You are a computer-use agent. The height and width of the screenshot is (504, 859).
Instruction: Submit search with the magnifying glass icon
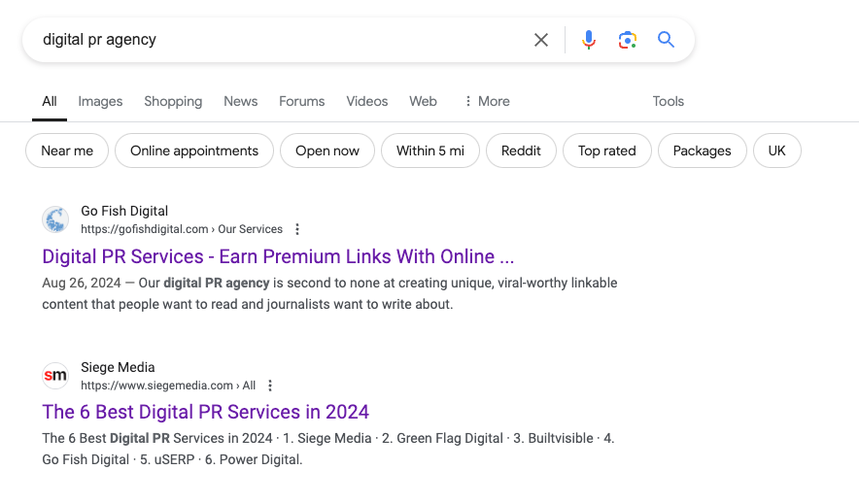point(666,40)
